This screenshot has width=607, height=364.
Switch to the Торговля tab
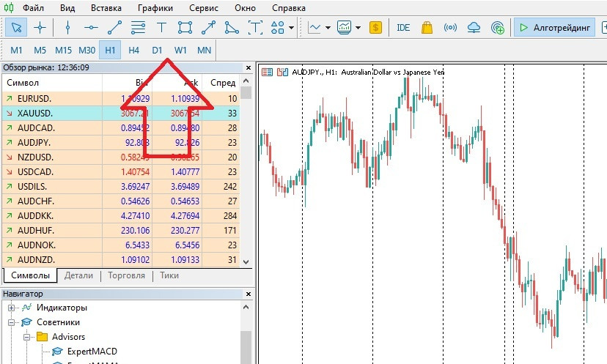click(x=127, y=275)
